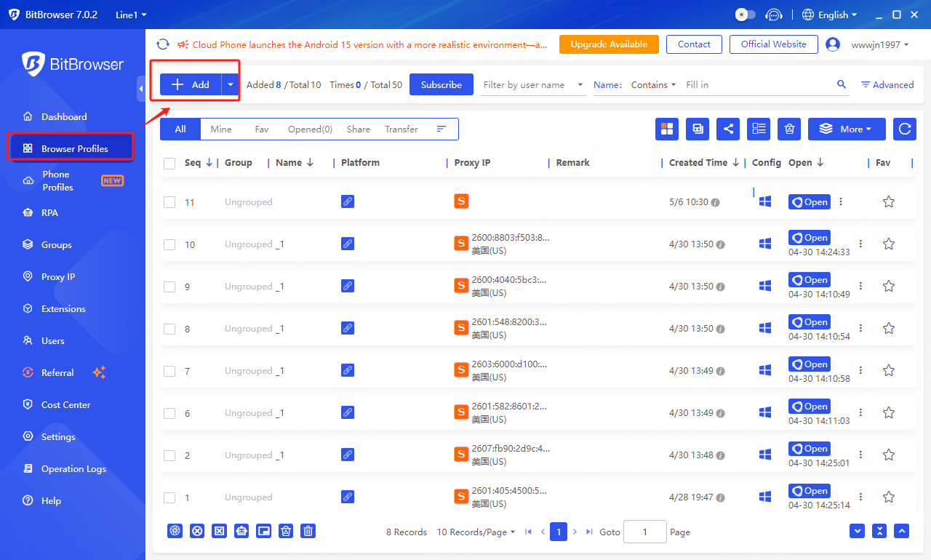Collapse the sidebar with arrow handle

click(x=141, y=89)
